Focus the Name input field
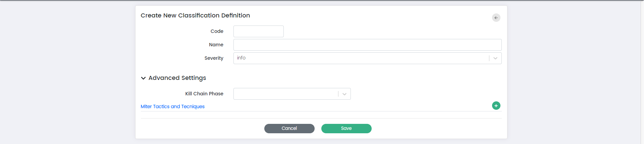644x144 pixels. click(367, 45)
